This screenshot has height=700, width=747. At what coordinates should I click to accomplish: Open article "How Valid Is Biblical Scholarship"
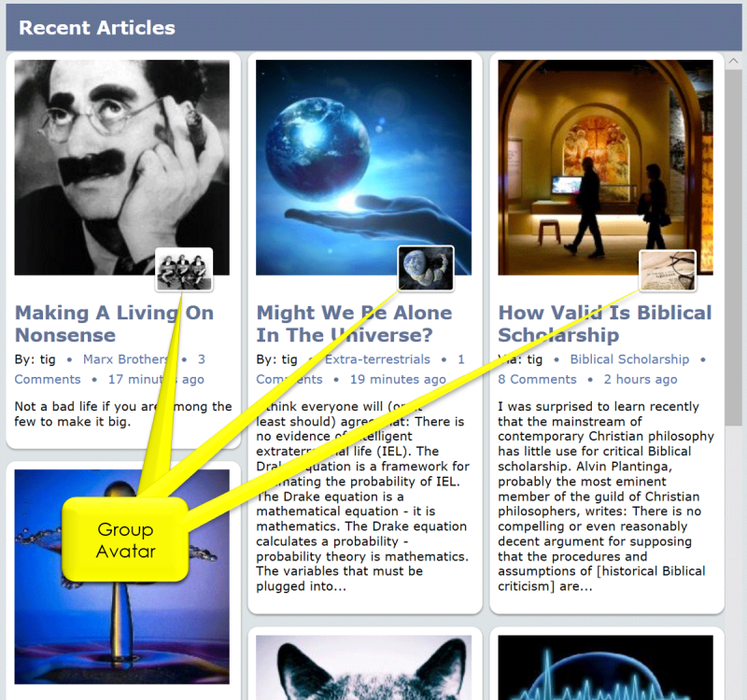pyautogui.click(x=605, y=324)
